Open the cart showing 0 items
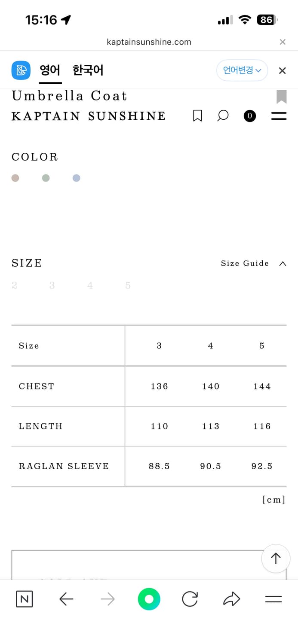The image size is (298, 644). [249, 115]
